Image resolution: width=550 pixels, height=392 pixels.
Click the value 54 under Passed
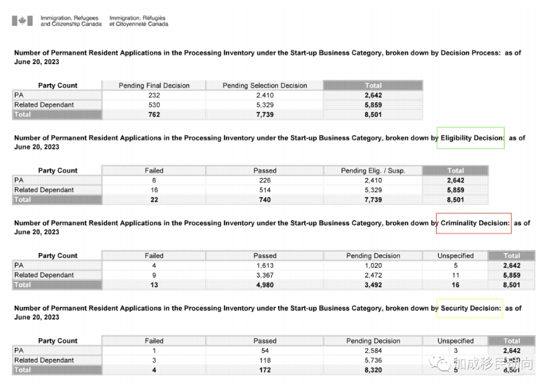click(x=265, y=351)
